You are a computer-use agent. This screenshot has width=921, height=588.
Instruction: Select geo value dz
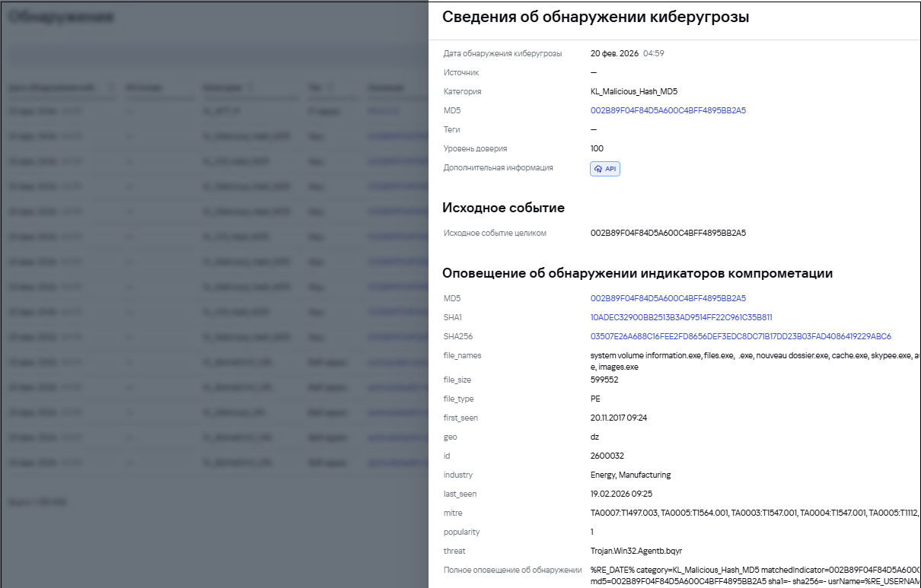[594, 437]
